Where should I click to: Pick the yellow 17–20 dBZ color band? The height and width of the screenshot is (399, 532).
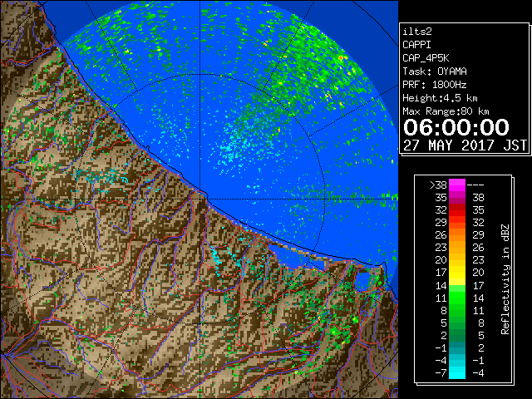tap(457, 273)
